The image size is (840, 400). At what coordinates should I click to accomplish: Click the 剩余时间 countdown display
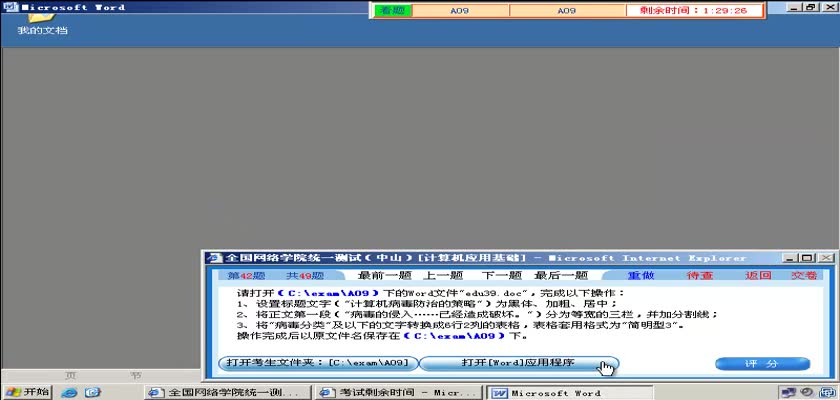694,10
